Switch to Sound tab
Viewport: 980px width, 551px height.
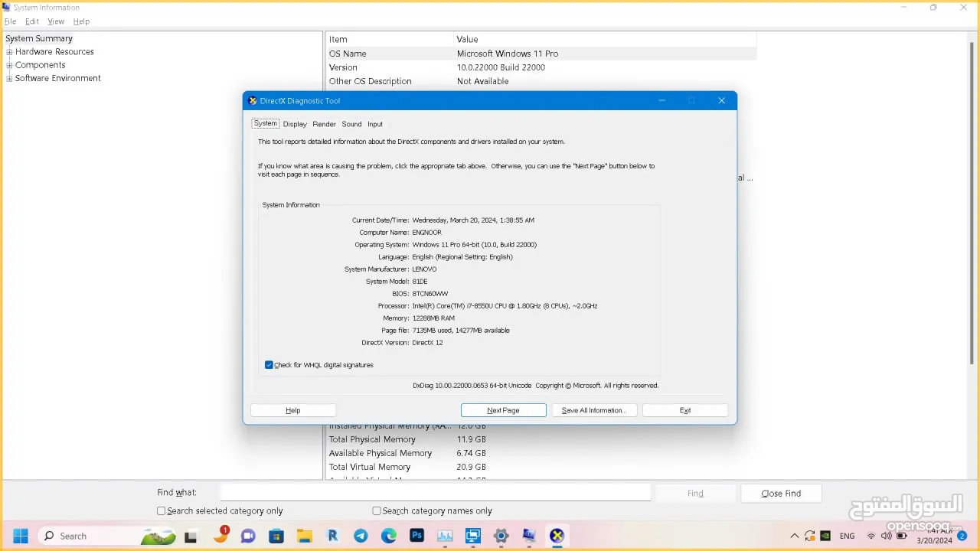[x=351, y=124]
